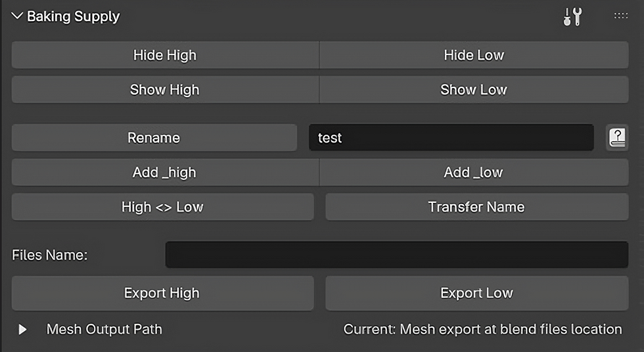The image size is (644, 352).
Task: Click the Export Low button
Action: (x=476, y=293)
